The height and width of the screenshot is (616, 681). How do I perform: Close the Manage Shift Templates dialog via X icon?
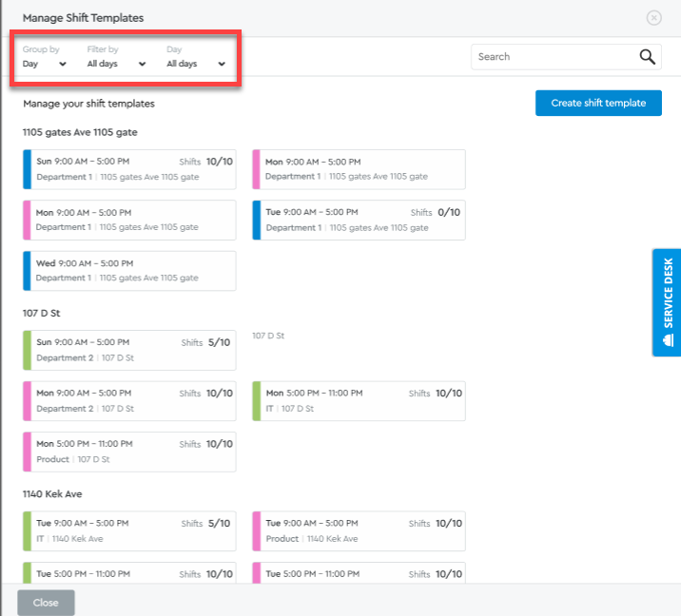[653, 18]
